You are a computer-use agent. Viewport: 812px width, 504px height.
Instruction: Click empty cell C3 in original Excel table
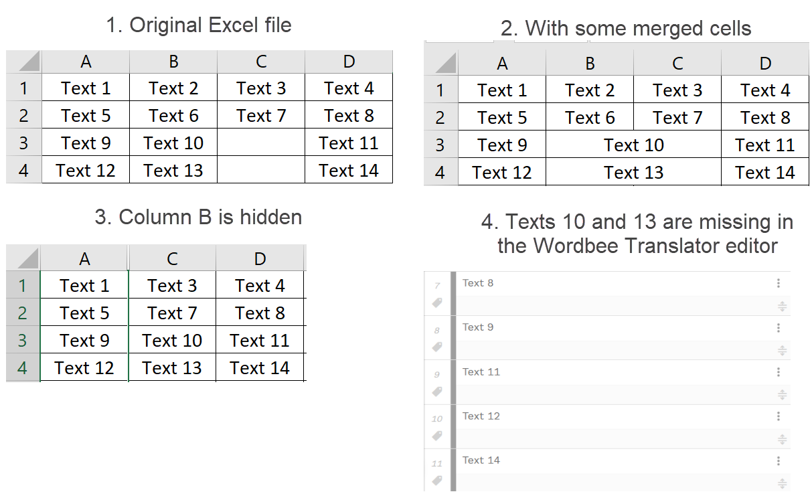[x=261, y=143]
